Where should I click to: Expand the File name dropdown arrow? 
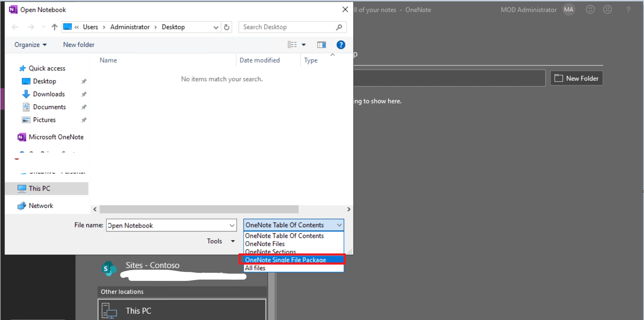click(232, 226)
